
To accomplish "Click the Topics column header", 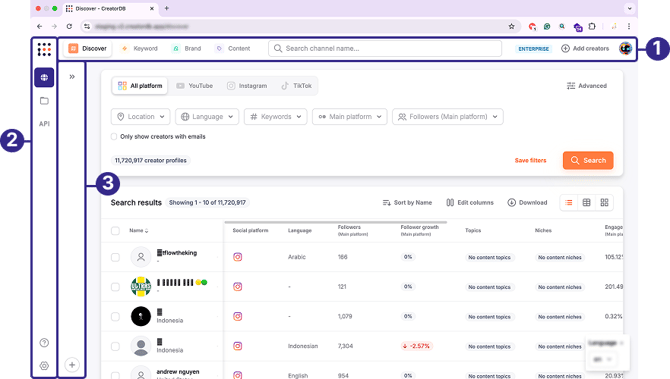I will [x=473, y=231].
